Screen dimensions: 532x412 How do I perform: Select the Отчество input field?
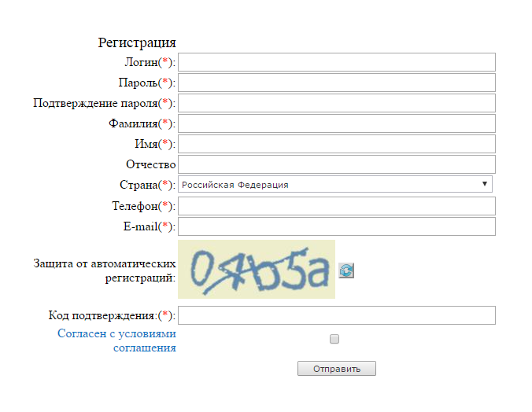click(337, 164)
